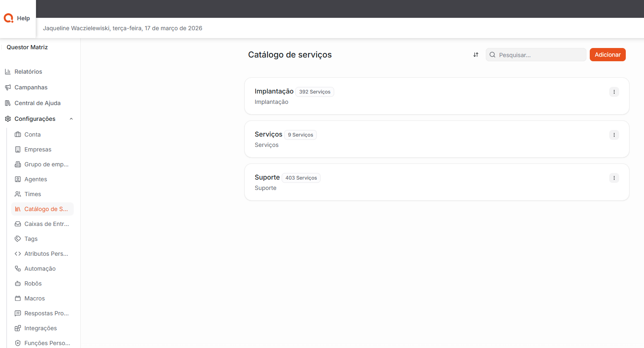Open the Serviços card three-dot menu
Screen dimensions: 644x348
(614, 135)
